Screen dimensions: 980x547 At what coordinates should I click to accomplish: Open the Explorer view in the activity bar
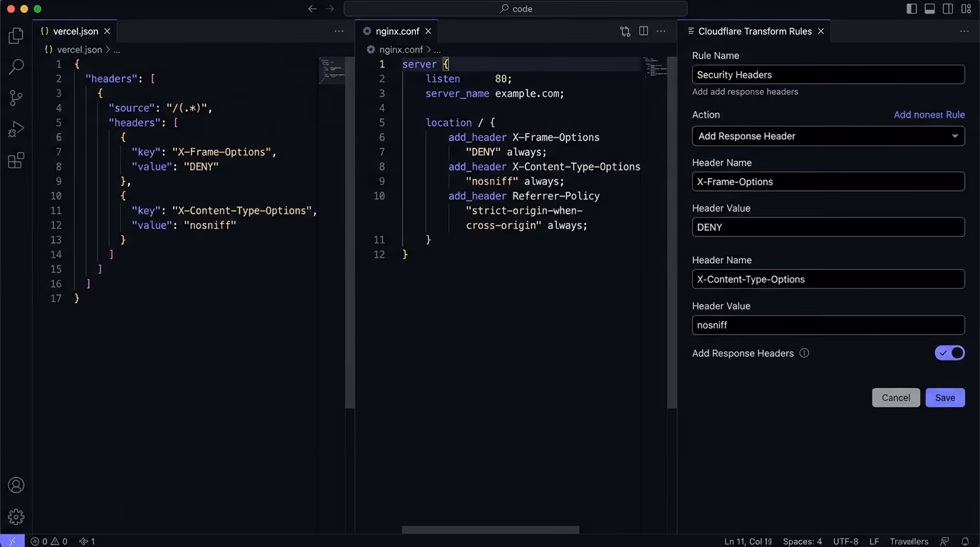point(16,36)
